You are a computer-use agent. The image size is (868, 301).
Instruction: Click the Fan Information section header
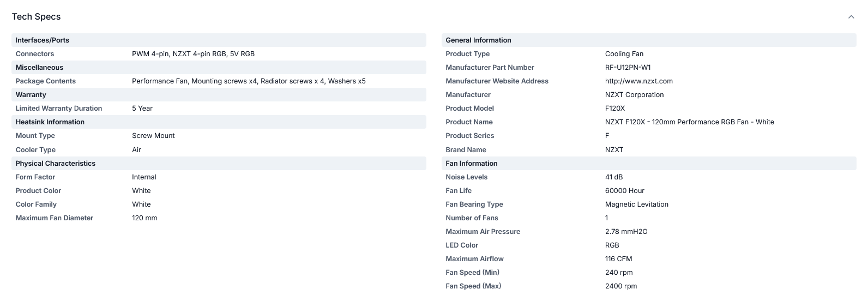point(649,164)
